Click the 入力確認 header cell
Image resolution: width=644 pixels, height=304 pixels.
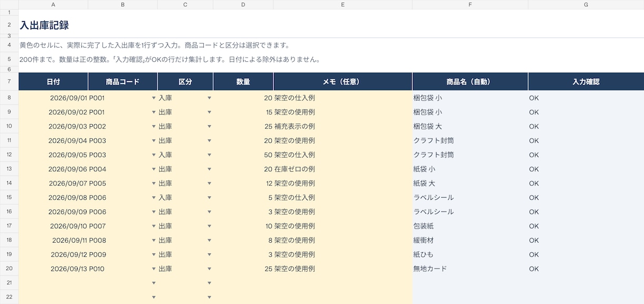(586, 82)
